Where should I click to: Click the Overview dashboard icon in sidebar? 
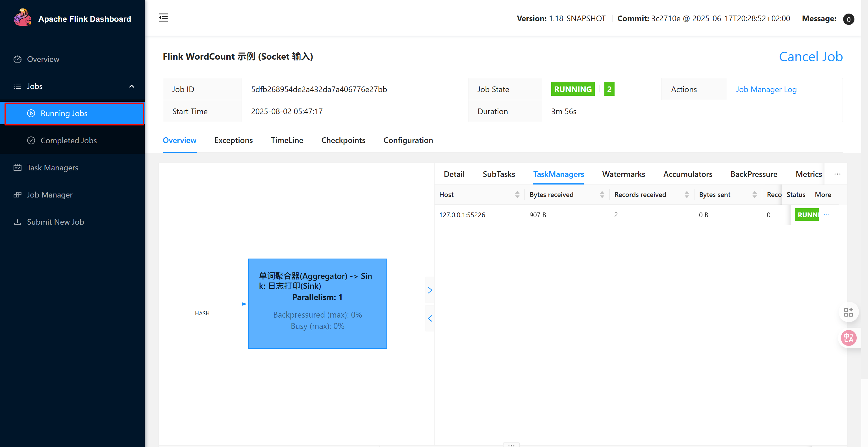[18, 59]
